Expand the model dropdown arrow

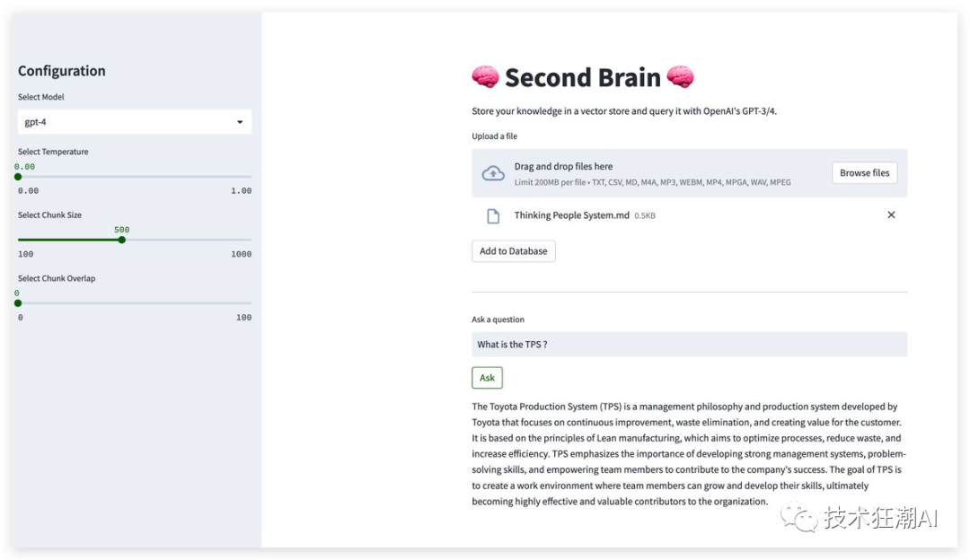240,122
